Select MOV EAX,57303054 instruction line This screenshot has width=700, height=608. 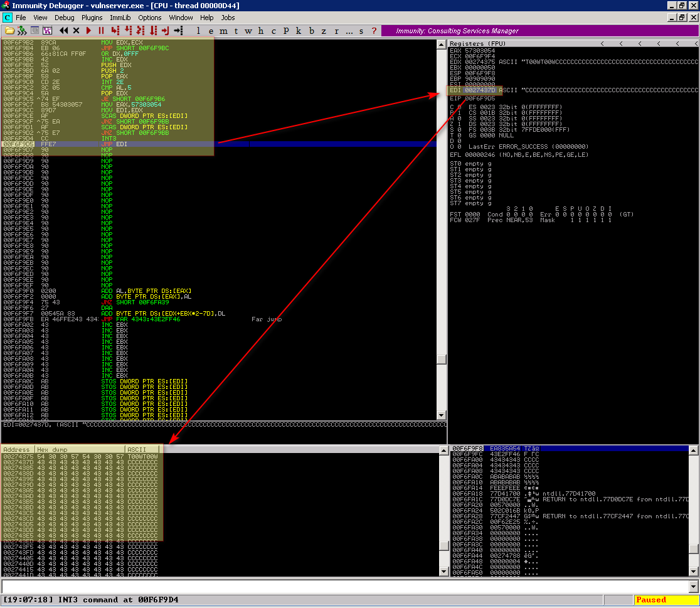219,105
